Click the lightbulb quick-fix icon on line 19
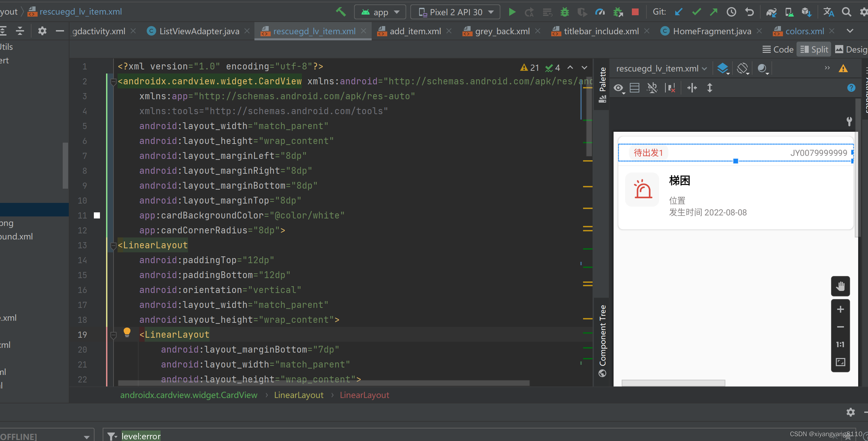The image size is (868, 441). (x=127, y=332)
